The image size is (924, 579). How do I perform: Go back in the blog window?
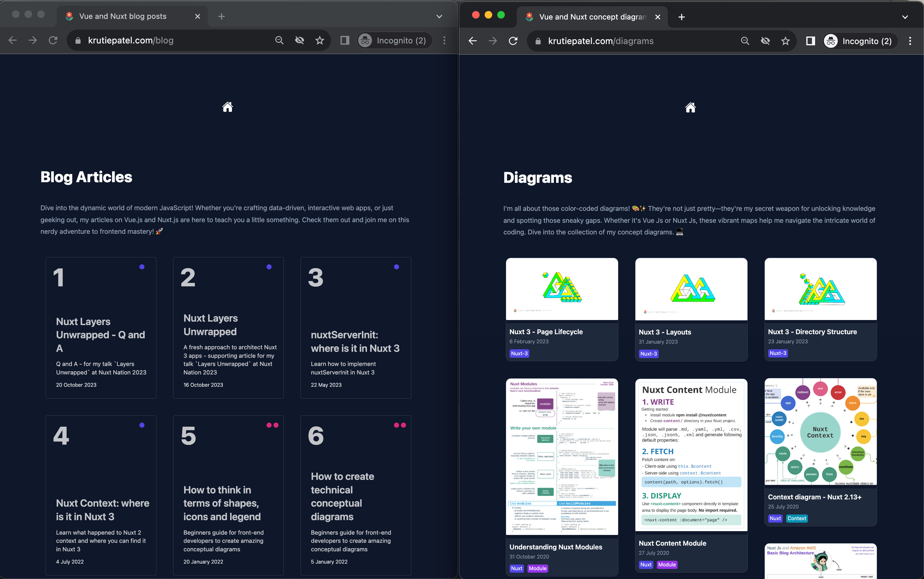coord(13,40)
